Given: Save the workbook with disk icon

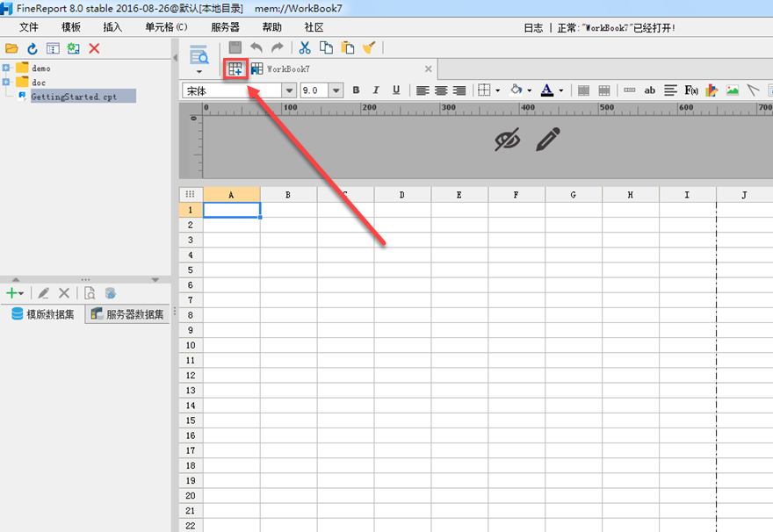Looking at the screenshot, I should coord(235,47).
